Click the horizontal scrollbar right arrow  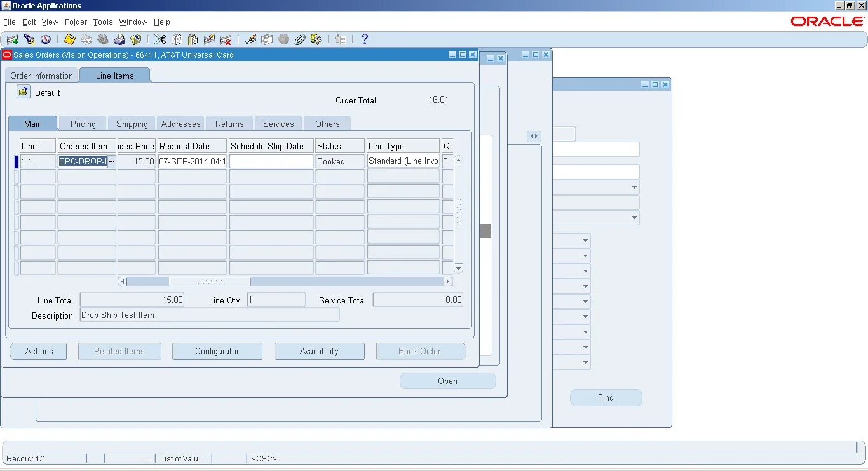(448, 281)
